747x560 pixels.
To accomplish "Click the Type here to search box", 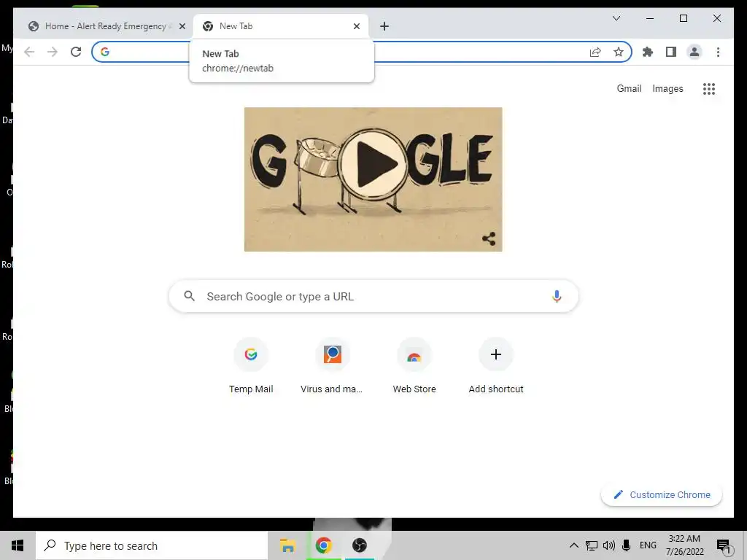I will click(x=152, y=545).
